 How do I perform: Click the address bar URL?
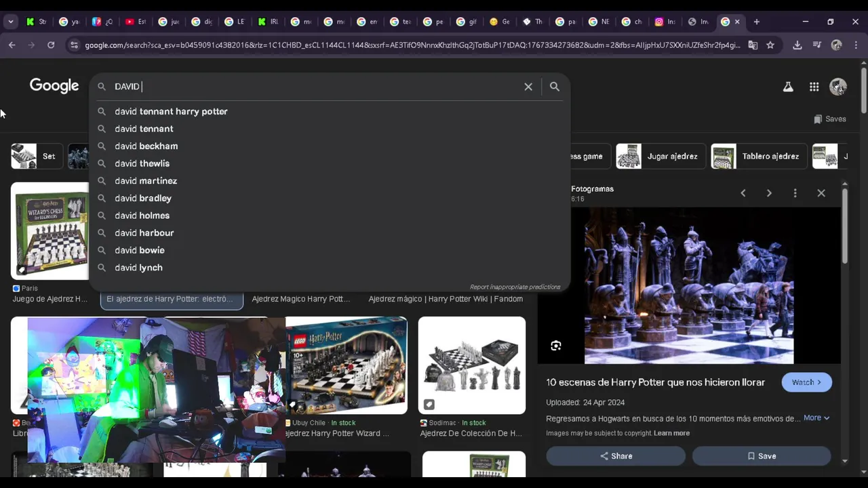click(412, 45)
